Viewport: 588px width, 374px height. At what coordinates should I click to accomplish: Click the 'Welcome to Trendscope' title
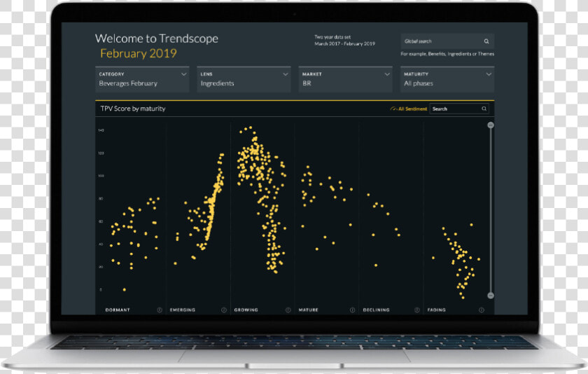point(156,39)
